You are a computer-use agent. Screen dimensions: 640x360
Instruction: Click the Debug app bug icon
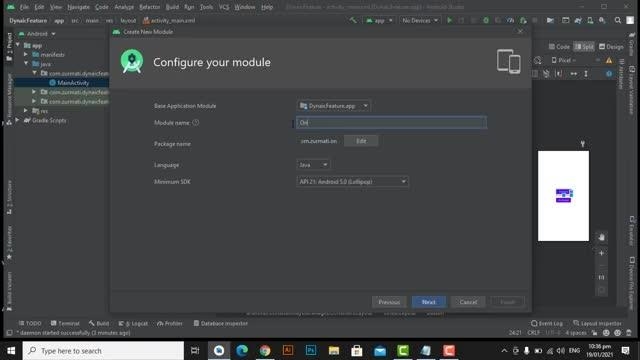point(486,20)
